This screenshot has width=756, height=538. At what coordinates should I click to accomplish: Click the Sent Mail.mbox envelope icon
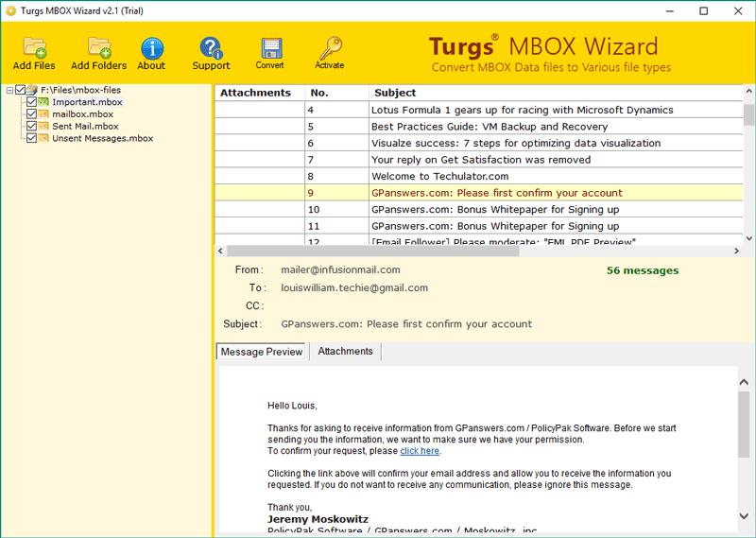(43, 126)
